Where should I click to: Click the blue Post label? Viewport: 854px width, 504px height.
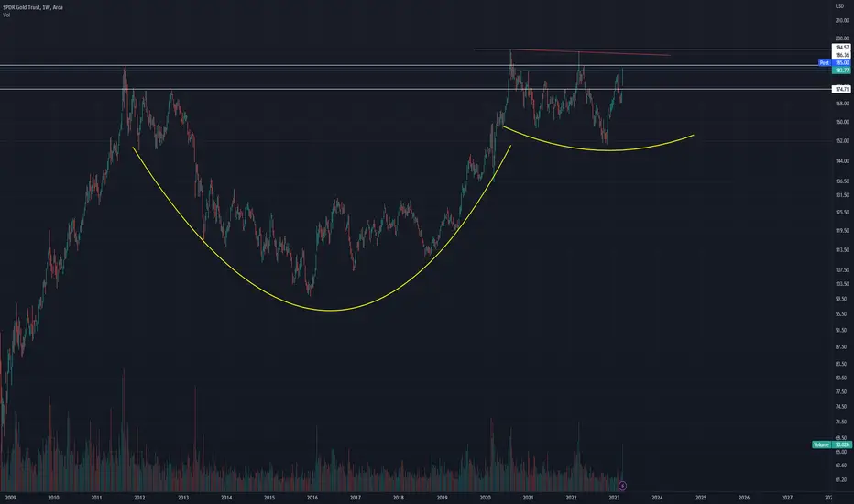point(825,63)
